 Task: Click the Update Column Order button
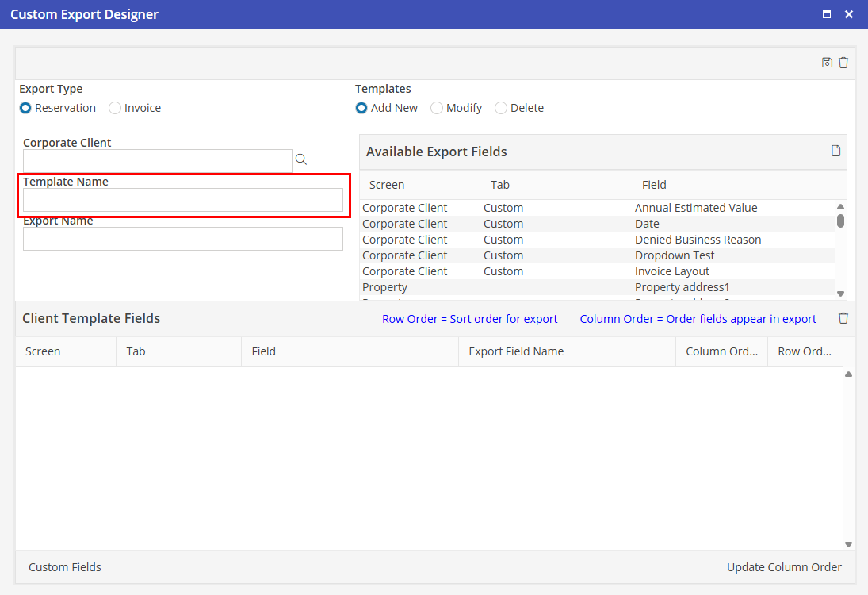[784, 567]
